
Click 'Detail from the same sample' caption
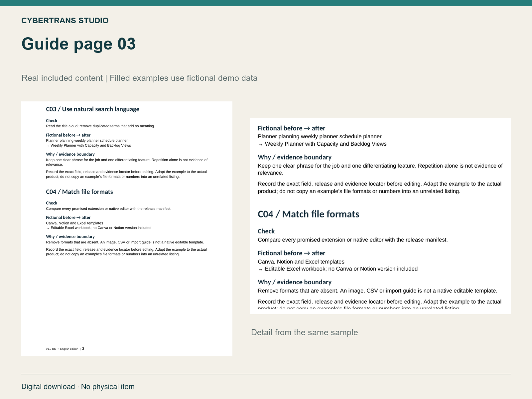click(305, 332)
